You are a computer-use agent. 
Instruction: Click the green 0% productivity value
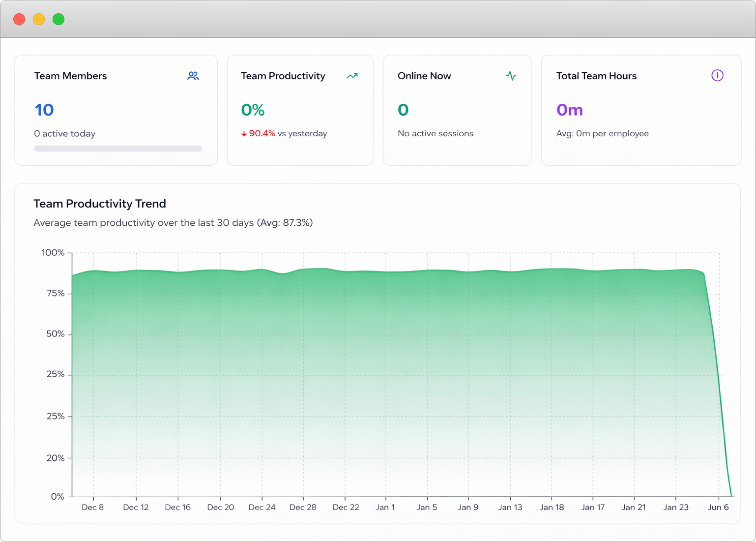[253, 110]
